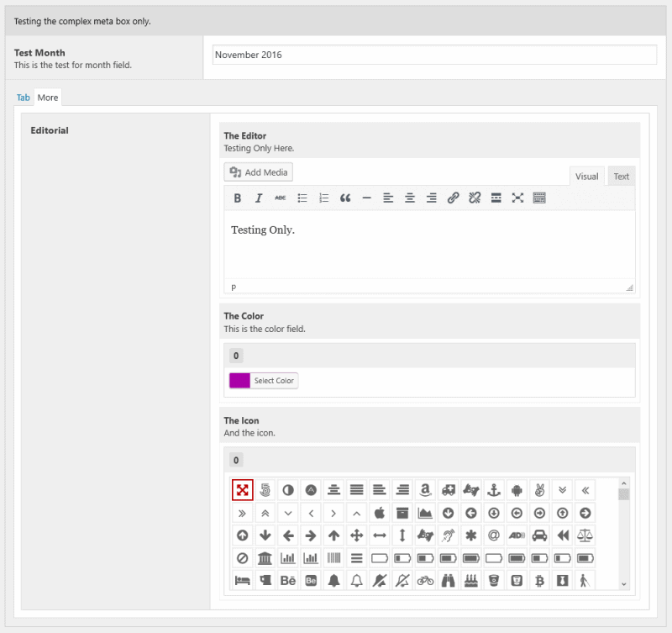The height and width of the screenshot is (633, 672).
Task: Pick the area chart icon
Action: click(425, 513)
